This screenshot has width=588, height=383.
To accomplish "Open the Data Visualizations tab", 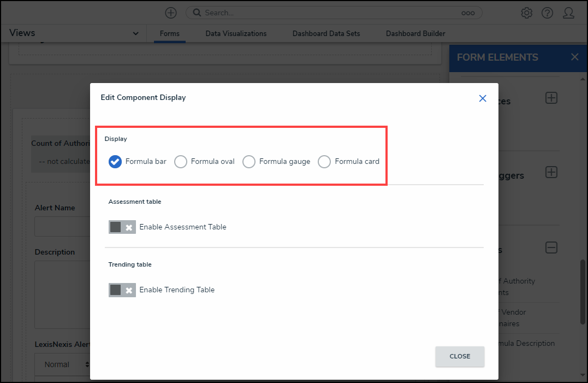I will (x=236, y=33).
